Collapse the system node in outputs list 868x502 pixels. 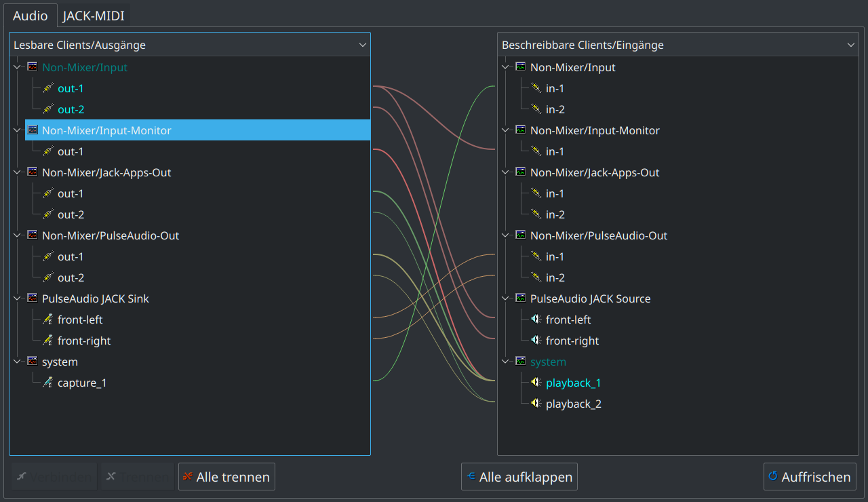click(18, 362)
